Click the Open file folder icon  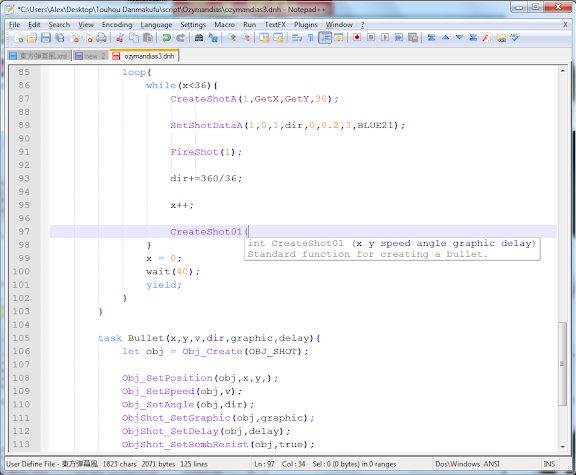pos(32,37)
